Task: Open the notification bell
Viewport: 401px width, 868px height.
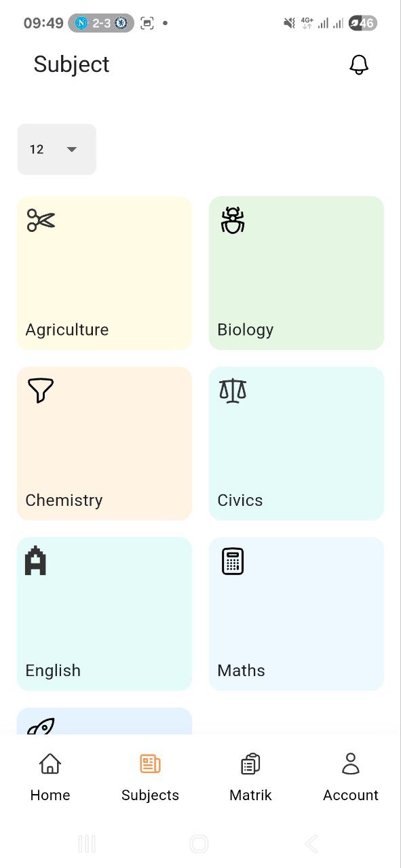Action: pos(359,64)
